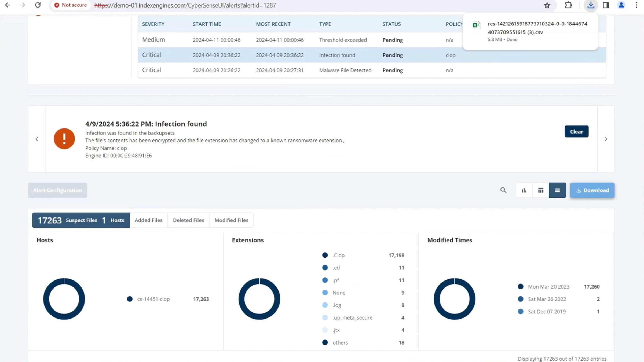
Task: Open the Modified Files tab
Action: [x=231, y=220]
